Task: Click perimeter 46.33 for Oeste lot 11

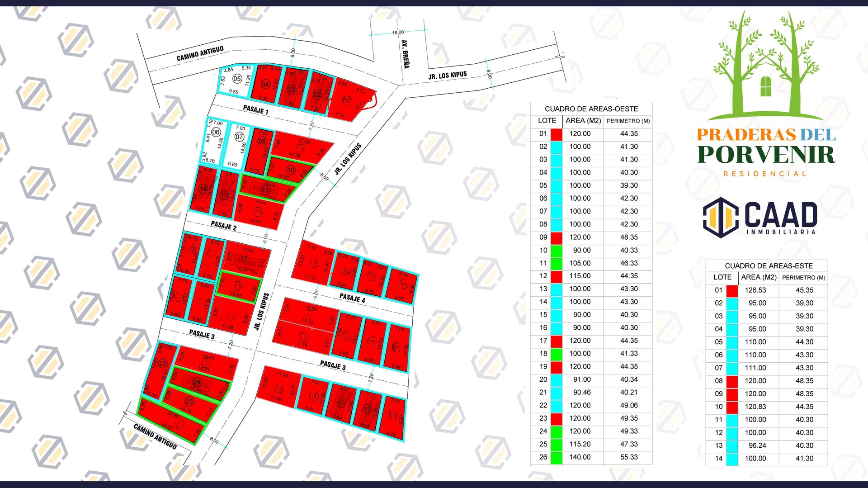Action: [x=629, y=263]
